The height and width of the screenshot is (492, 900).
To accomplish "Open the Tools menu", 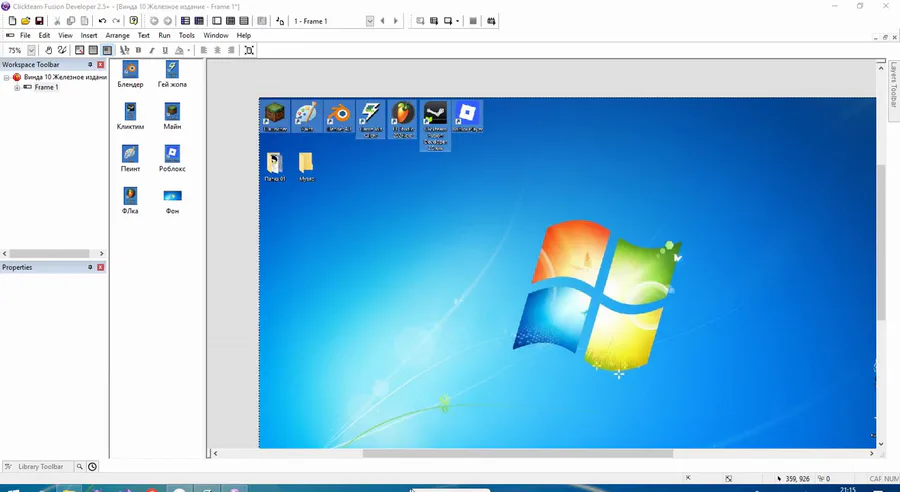I will (x=187, y=35).
